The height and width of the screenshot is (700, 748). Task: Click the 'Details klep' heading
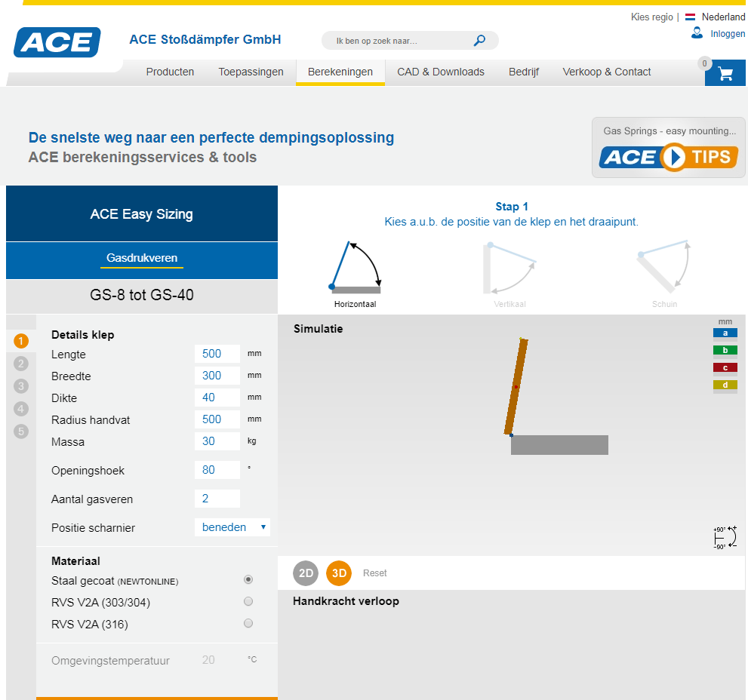tap(82, 335)
